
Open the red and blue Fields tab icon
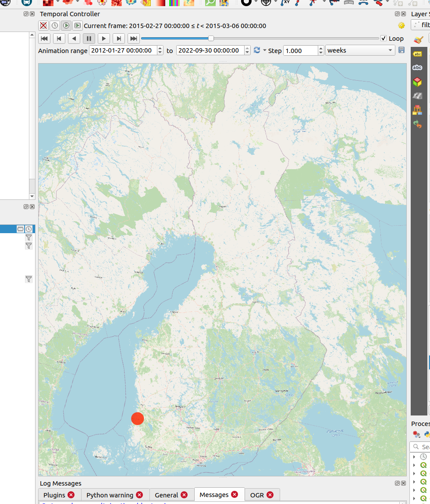click(417, 110)
